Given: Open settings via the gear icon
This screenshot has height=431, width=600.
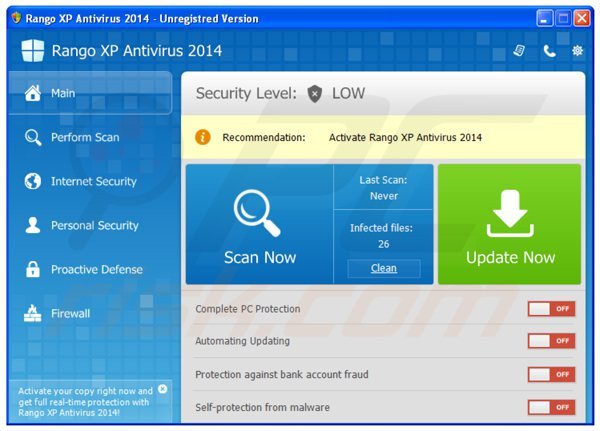Looking at the screenshot, I should 577,51.
